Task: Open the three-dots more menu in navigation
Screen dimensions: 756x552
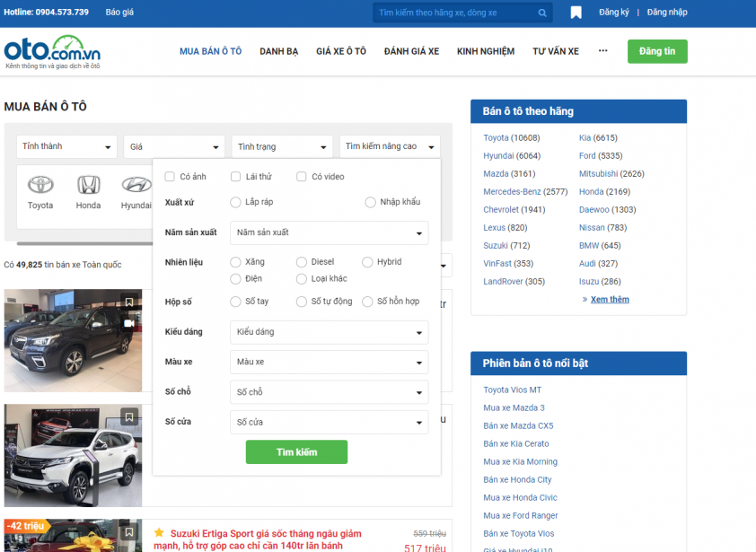Action: tap(602, 51)
